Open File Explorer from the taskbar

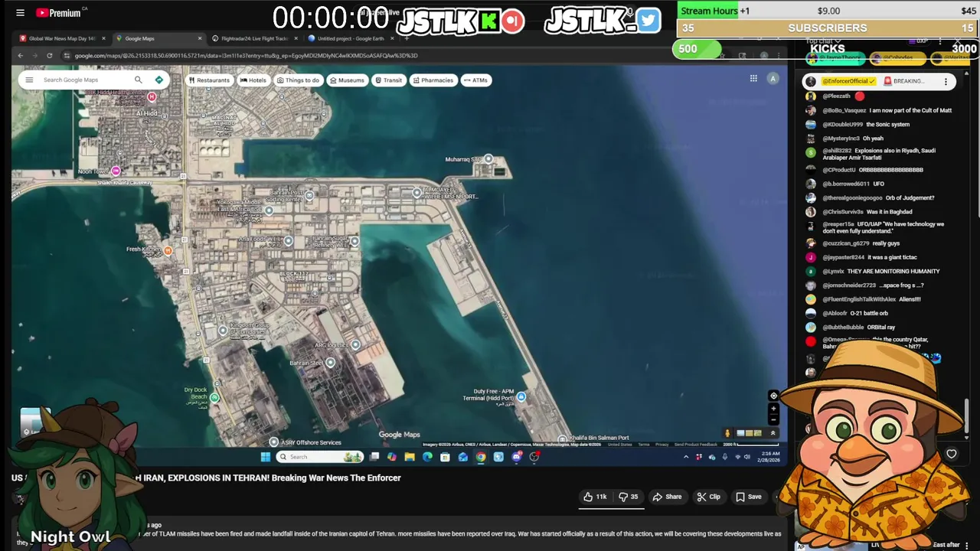[x=410, y=457]
